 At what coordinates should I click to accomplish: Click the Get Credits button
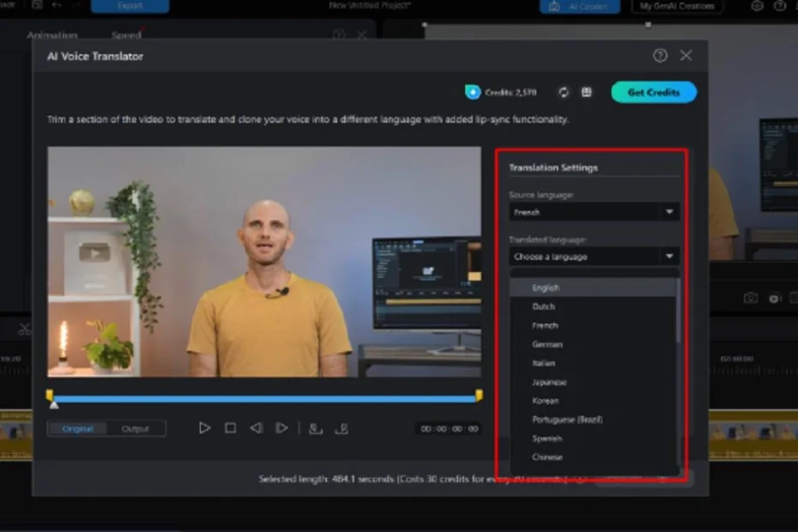[654, 92]
